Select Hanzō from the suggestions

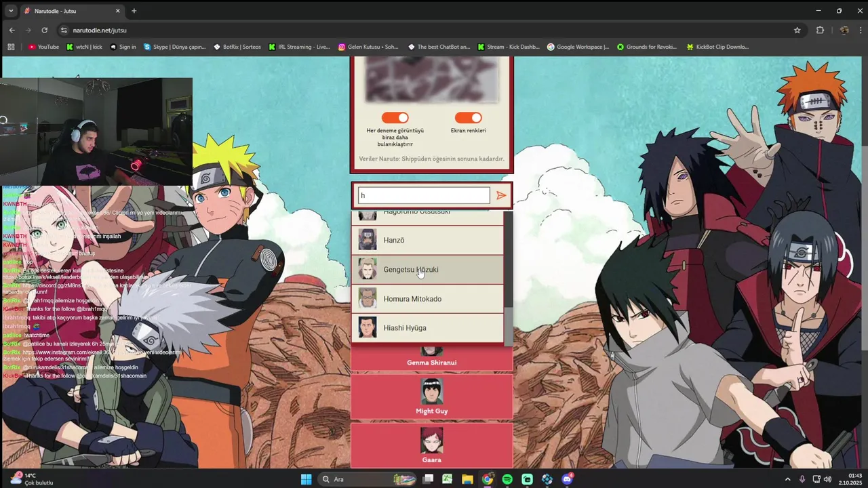click(428, 240)
